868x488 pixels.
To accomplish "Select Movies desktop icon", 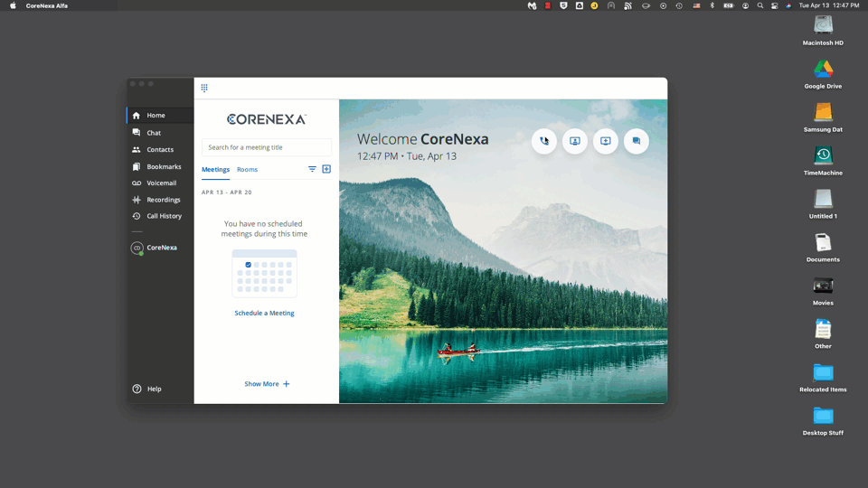I will (823, 291).
